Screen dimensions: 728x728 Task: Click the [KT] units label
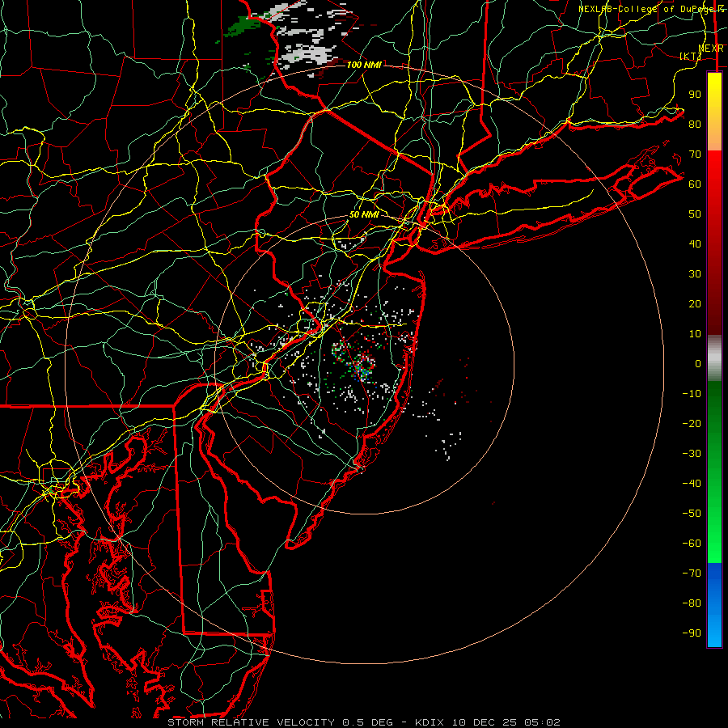click(691, 56)
